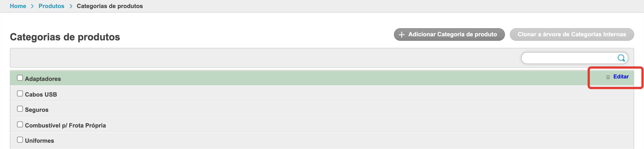The image size is (644, 149).
Task: Click the search magnifier icon
Action: click(621, 58)
